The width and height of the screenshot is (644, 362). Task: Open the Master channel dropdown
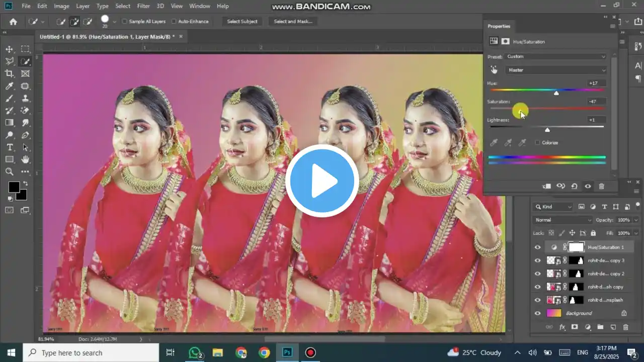pyautogui.click(x=556, y=70)
